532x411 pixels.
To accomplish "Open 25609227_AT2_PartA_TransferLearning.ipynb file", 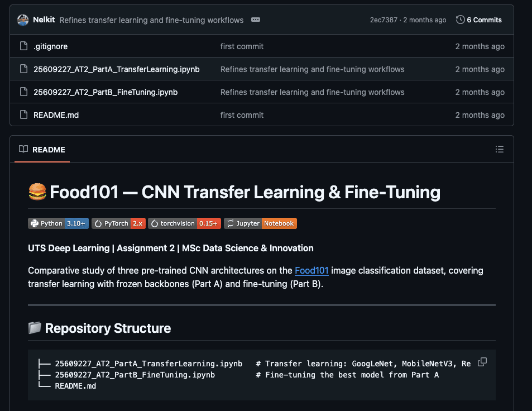I will pos(116,69).
